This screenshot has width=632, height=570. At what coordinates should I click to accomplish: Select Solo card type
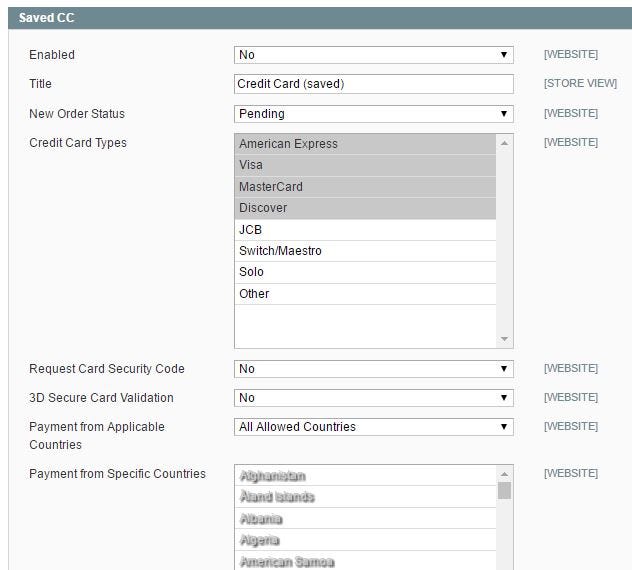pyautogui.click(x=365, y=272)
